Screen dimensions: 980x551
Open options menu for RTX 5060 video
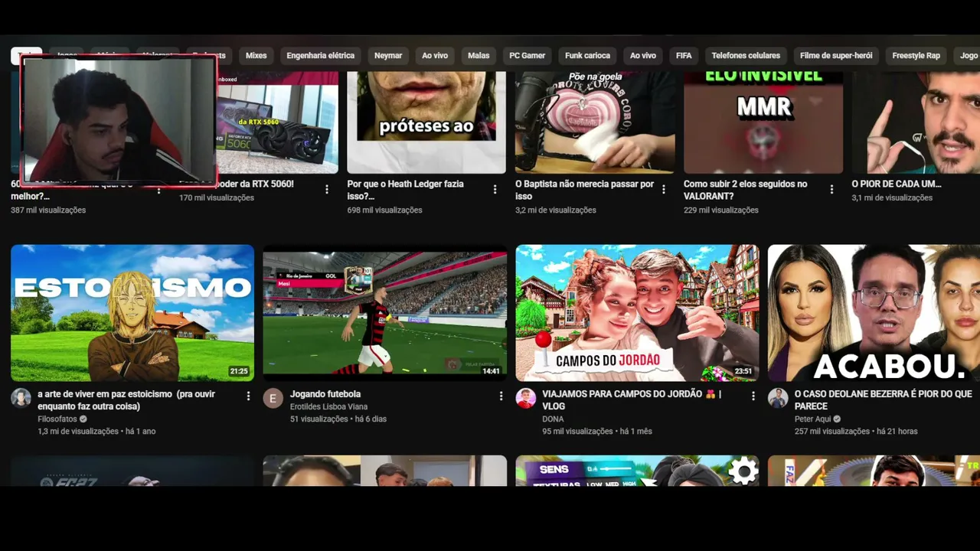pyautogui.click(x=327, y=189)
